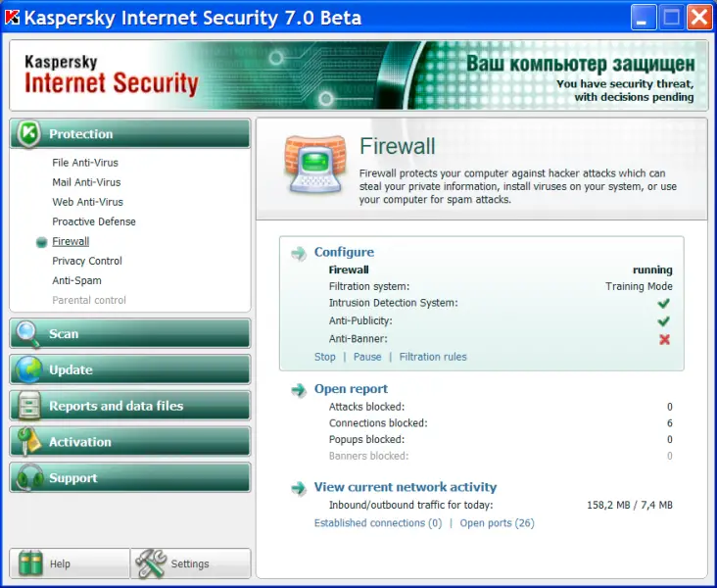Click View current network activity link
The image size is (717, 588).
pos(406,487)
